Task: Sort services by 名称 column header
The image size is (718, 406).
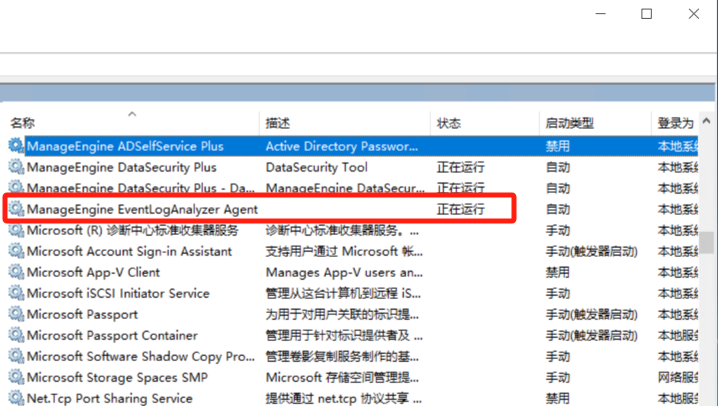Action: pyautogui.click(x=23, y=123)
